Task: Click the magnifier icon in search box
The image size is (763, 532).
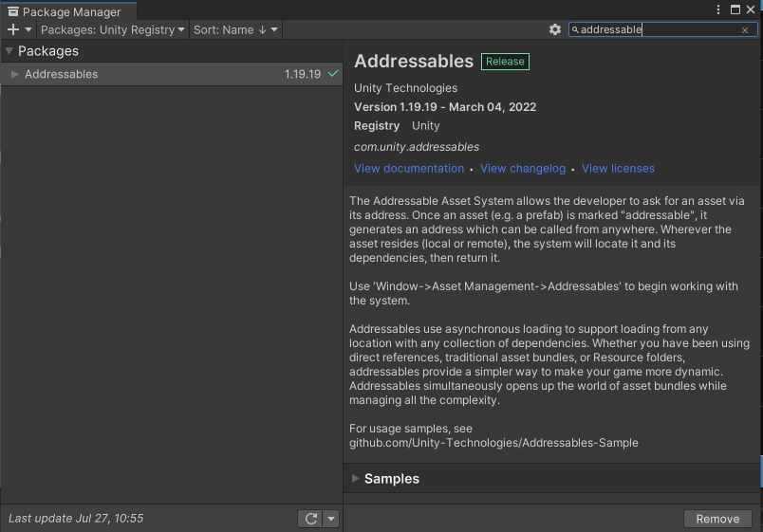Action: (x=575, y=29)
